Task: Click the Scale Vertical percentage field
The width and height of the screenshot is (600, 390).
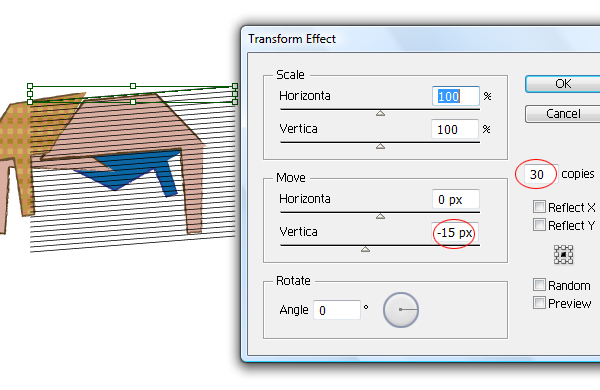Action: [x=455, y=129]
